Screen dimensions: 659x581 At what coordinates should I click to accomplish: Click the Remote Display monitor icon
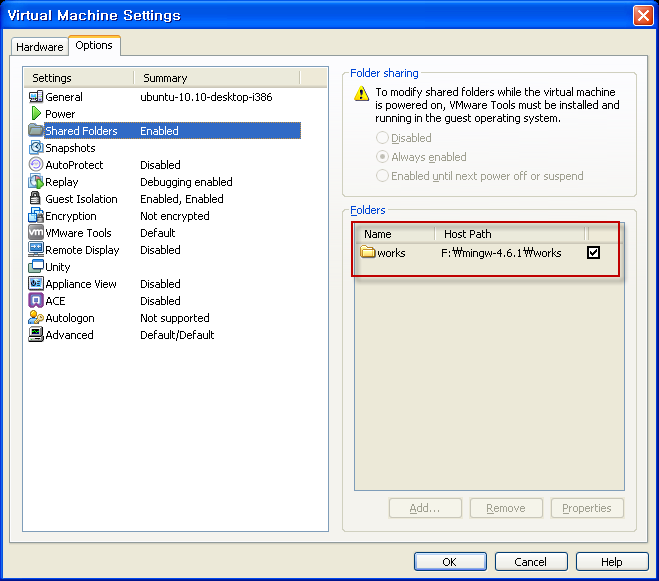(36, 249)
